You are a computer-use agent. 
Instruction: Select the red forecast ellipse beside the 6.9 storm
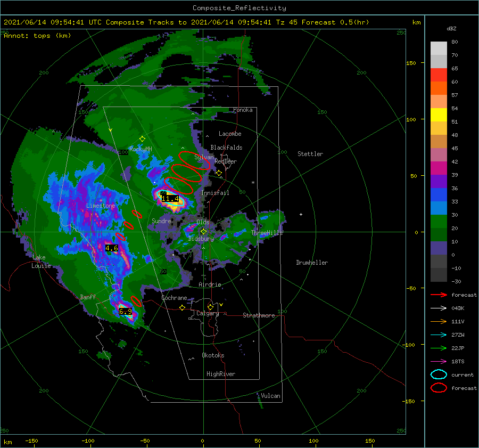tap(136, 301)
